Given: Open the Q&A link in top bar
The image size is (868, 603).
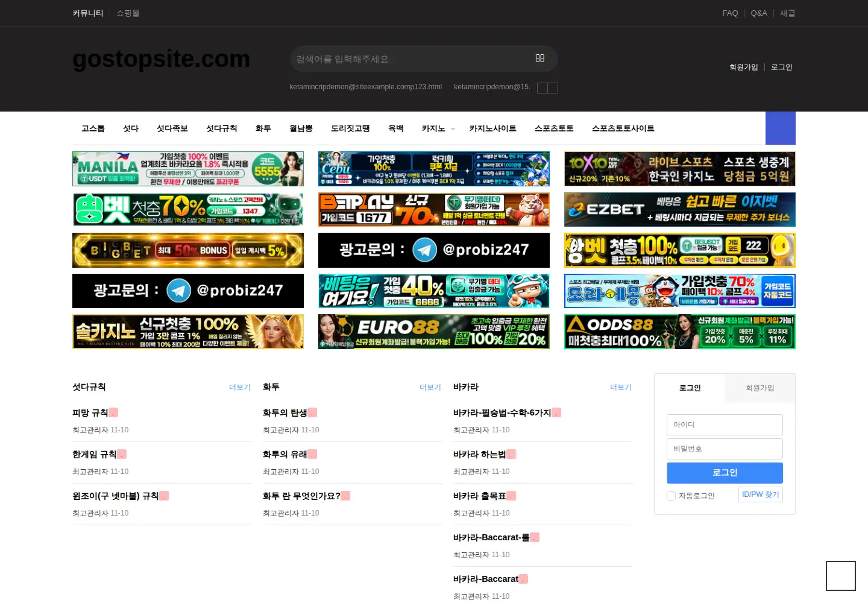Looking at the screenshot, I should point(759,13).
